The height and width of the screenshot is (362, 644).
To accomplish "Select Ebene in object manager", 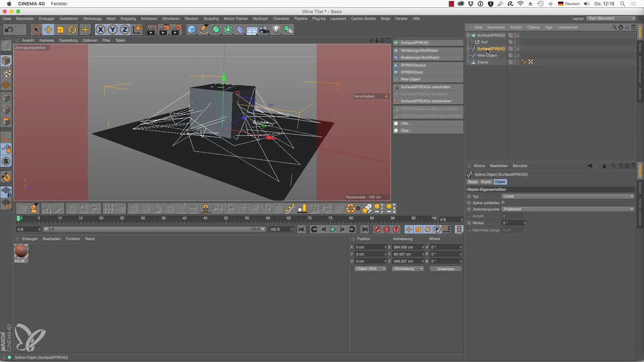I will point(482,62).
